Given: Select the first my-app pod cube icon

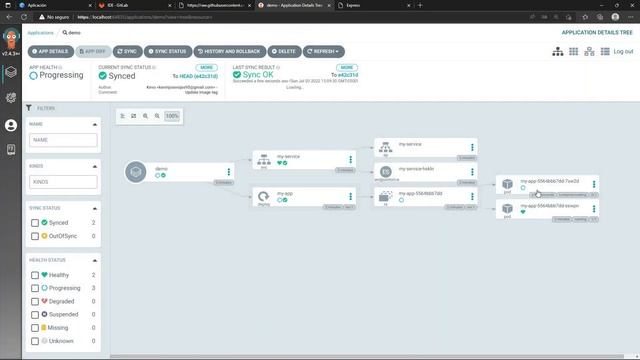Looking at the screenshot, I should (507, 184).
